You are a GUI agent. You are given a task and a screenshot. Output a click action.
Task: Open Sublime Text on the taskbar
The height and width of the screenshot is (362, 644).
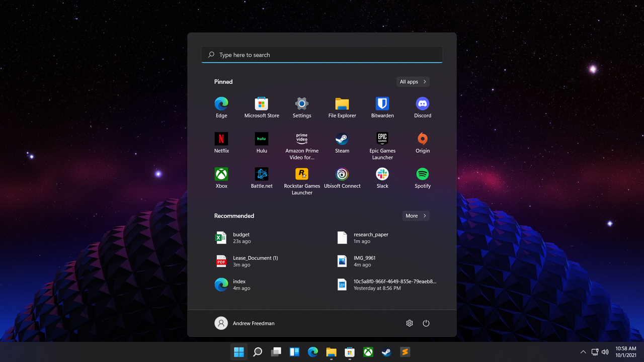(405, 352)
